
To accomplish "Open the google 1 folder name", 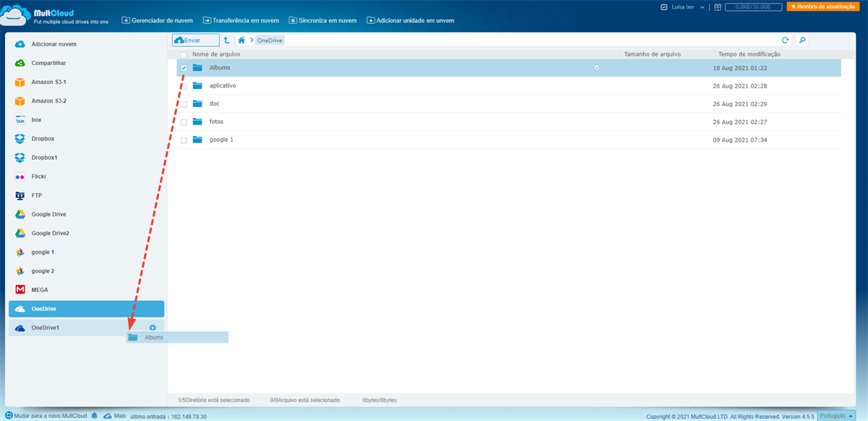I will 221,140.
